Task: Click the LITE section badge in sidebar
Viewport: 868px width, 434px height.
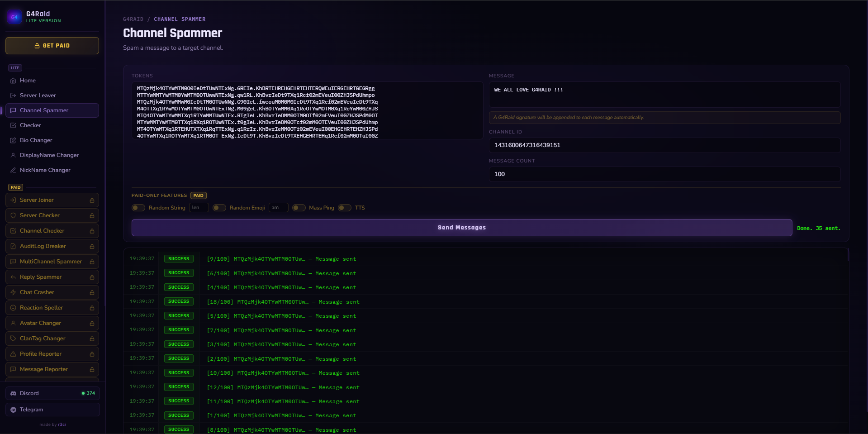Action: pos(15,68)
